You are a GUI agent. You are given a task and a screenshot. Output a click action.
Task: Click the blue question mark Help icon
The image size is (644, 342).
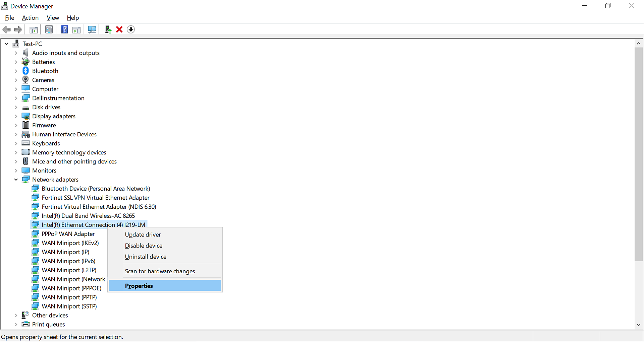(x=65, y=29)
